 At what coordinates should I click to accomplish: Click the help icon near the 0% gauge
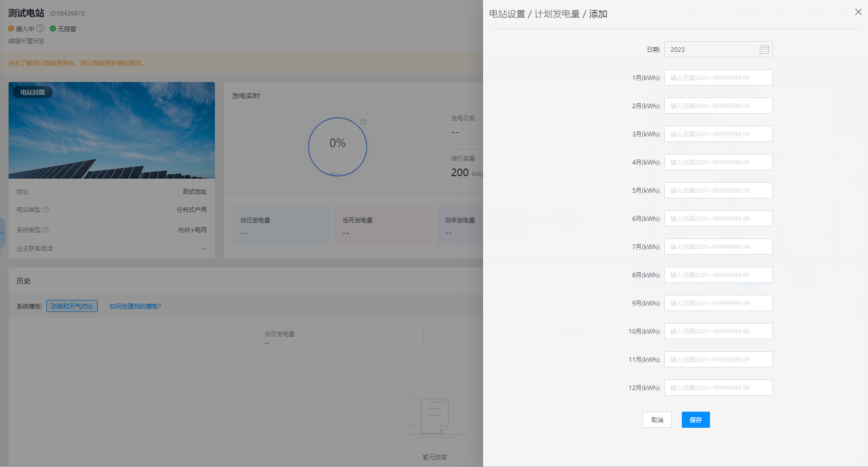tap(363, 122)
